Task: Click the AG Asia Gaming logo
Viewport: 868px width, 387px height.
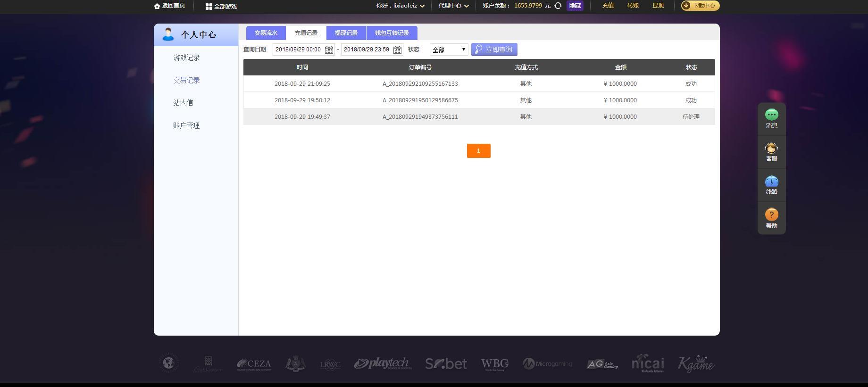Action: click(x=602, y=364)
